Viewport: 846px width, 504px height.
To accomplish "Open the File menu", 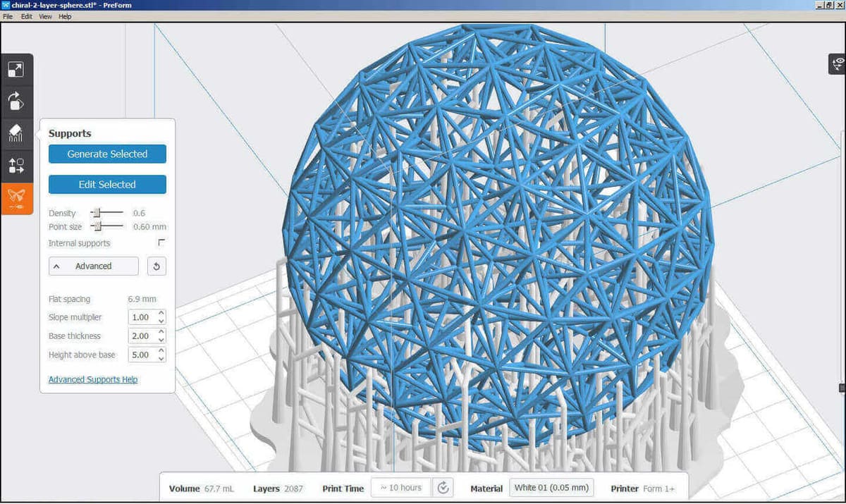I will pyautogui.click(x=8, y=16).
